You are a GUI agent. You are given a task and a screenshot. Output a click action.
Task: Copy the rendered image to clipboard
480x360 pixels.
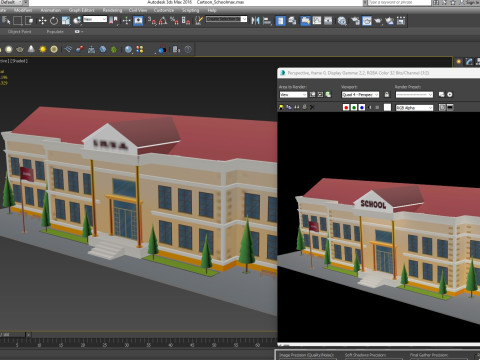point(289,107)
